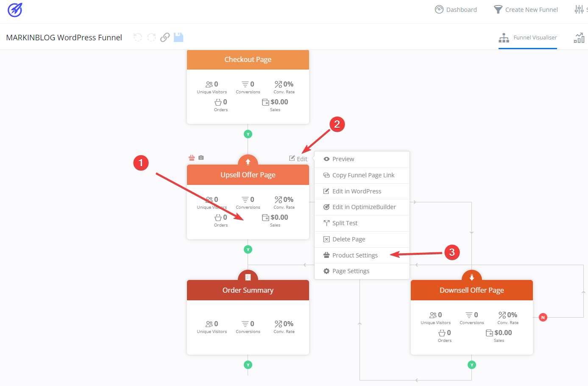Open Product Settings from the menu
Viewport: 588px width, 386px height.
355,255
